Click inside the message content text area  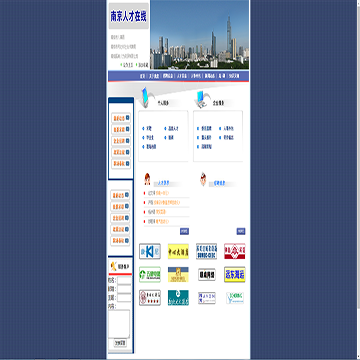click(x=119, y=324)
